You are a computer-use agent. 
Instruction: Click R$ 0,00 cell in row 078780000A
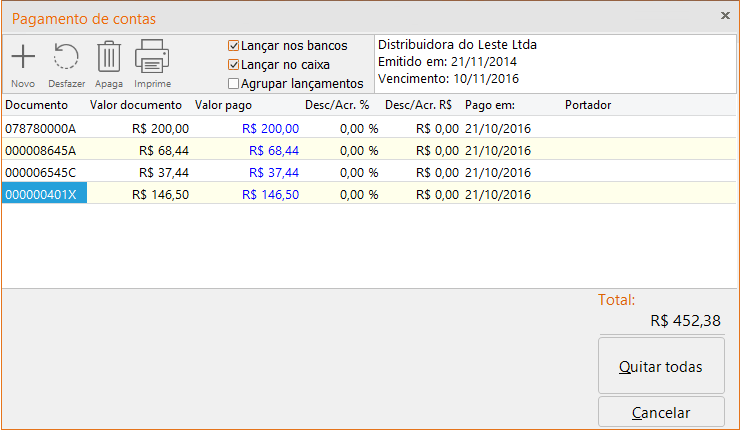(x=437, y=128)
